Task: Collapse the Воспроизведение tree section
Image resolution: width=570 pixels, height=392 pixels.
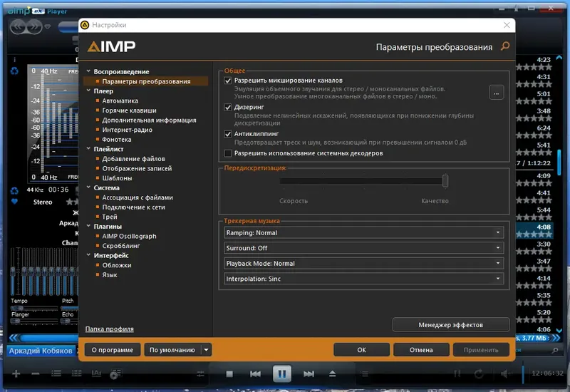Action: coord(88,71)
